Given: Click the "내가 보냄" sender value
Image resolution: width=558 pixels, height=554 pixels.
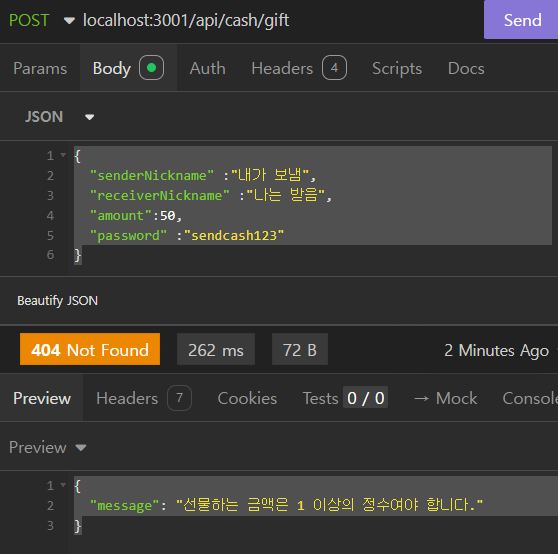Looking at the screenshot, I should [270, 175].
